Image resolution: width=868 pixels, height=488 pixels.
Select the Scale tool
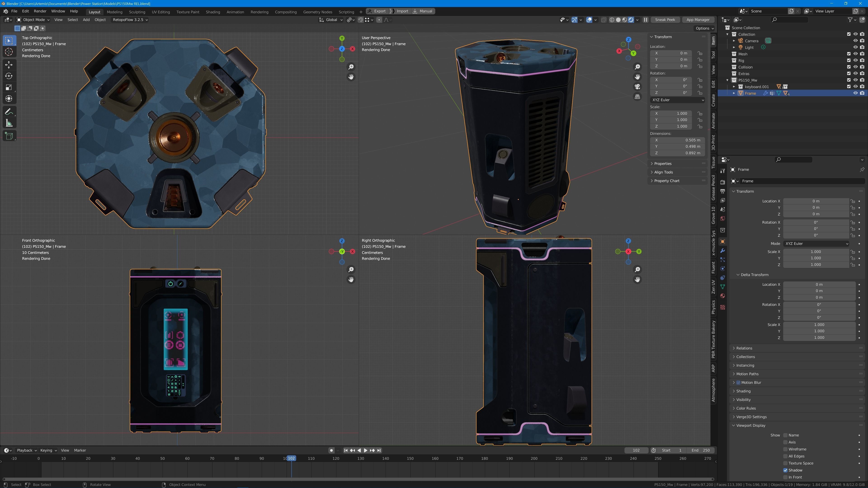9,88
